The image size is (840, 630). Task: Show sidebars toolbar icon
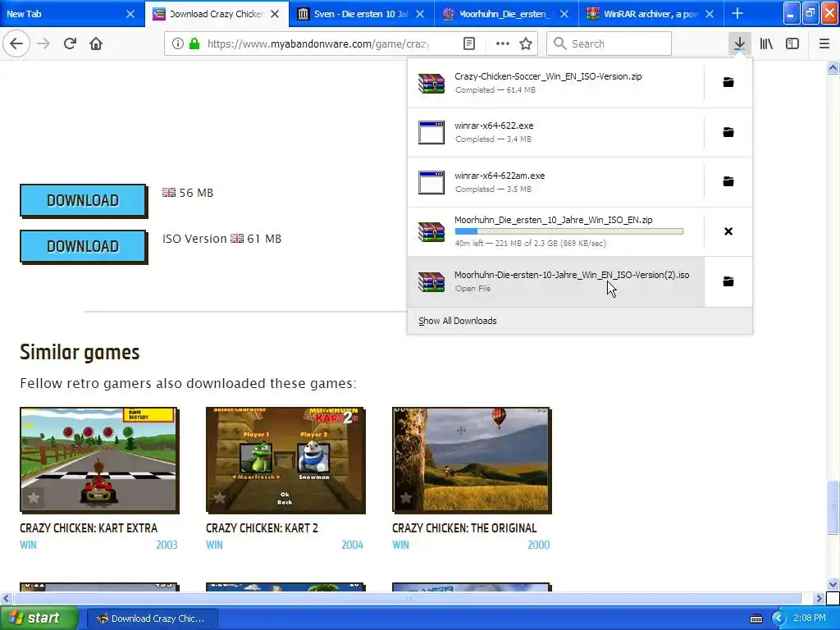click(x=792, y=43)
